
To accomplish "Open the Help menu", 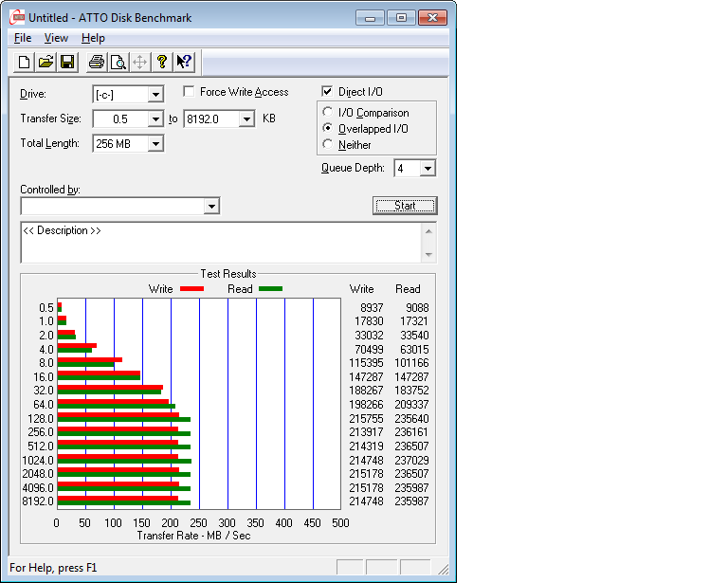I will [x=93, y=38].
